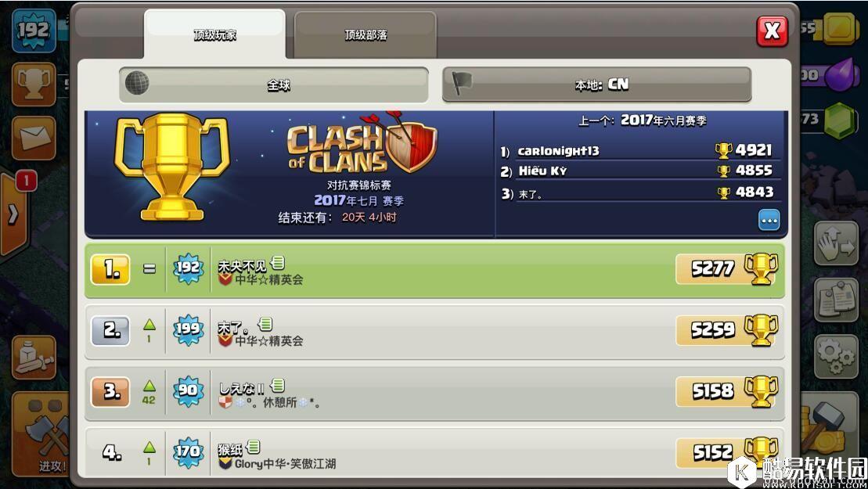Select the 本地: CN local filter
Screen dimensions: 868x489
pos(596,84)
